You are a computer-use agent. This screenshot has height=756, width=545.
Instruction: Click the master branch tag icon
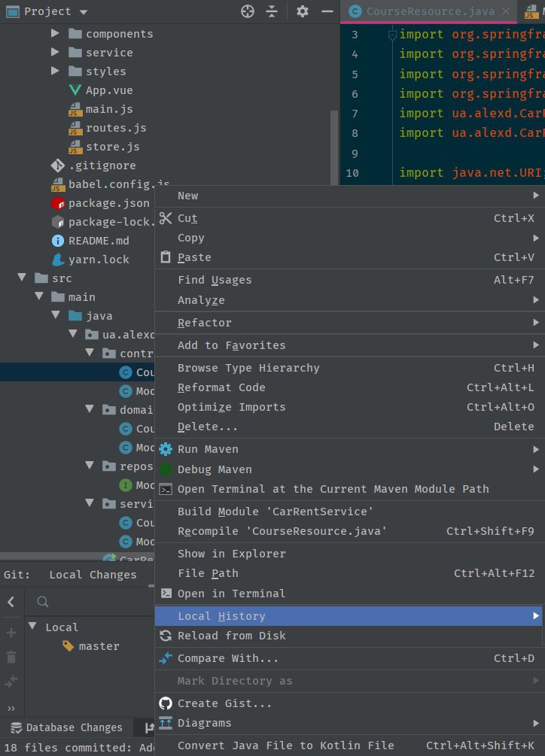68,645
